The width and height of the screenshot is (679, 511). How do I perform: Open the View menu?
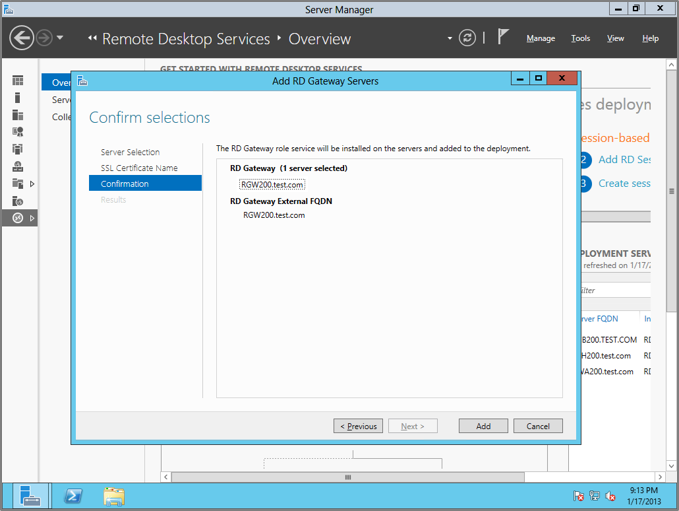pos(615,39)
